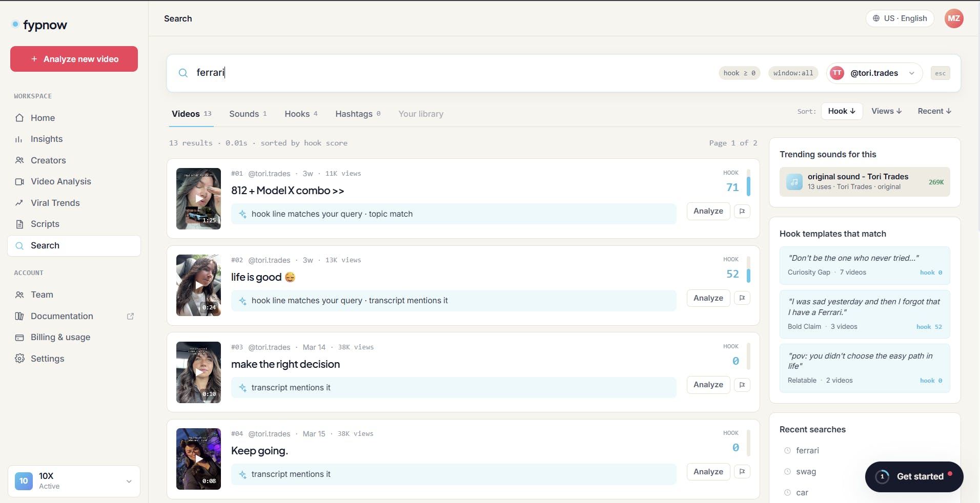Screen dimensions: 980x503
Task: Sort results by Recent
Action: (934, 111)
